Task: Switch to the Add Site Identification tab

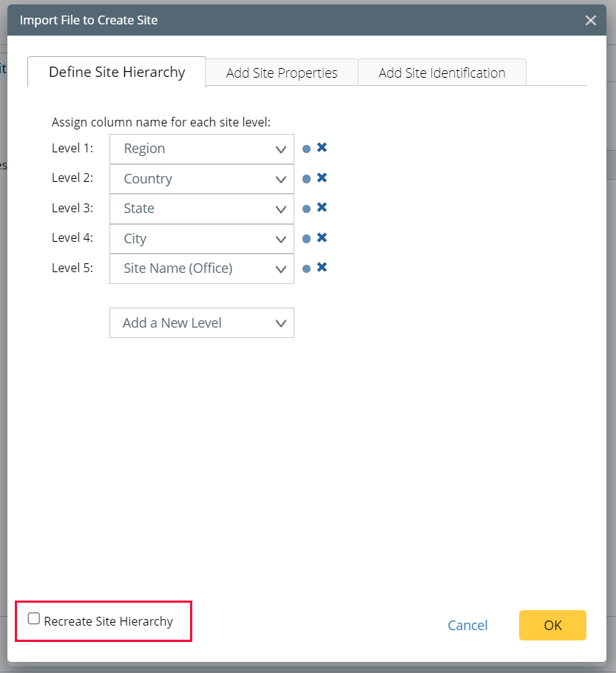Action: tap(441, 72)
